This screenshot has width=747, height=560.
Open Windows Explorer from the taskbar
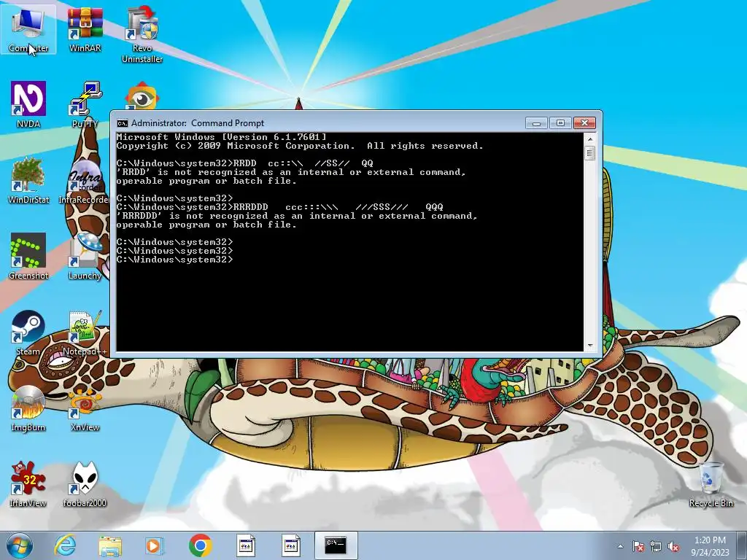(110, 545)
